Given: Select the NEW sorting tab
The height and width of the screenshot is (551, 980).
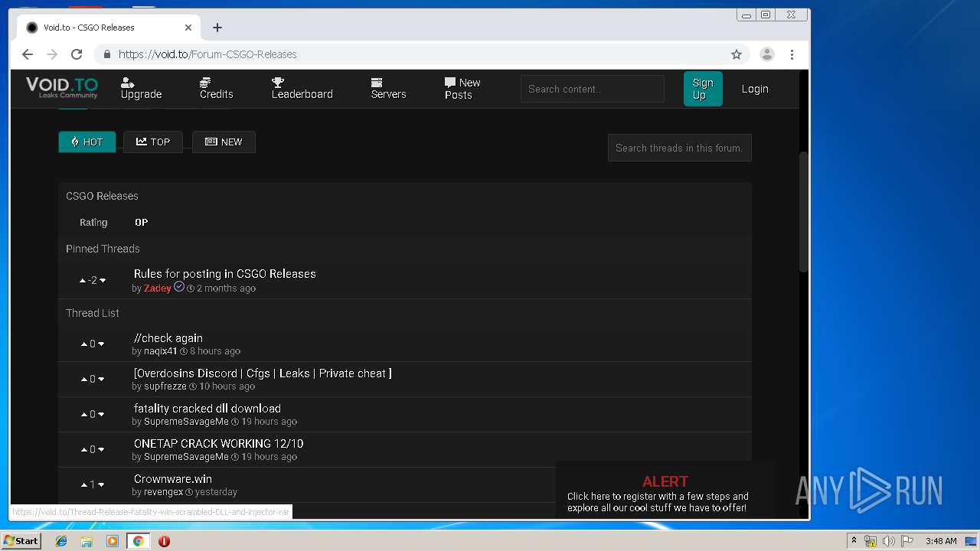Looking at the screenshot, I should coord(224,142).
